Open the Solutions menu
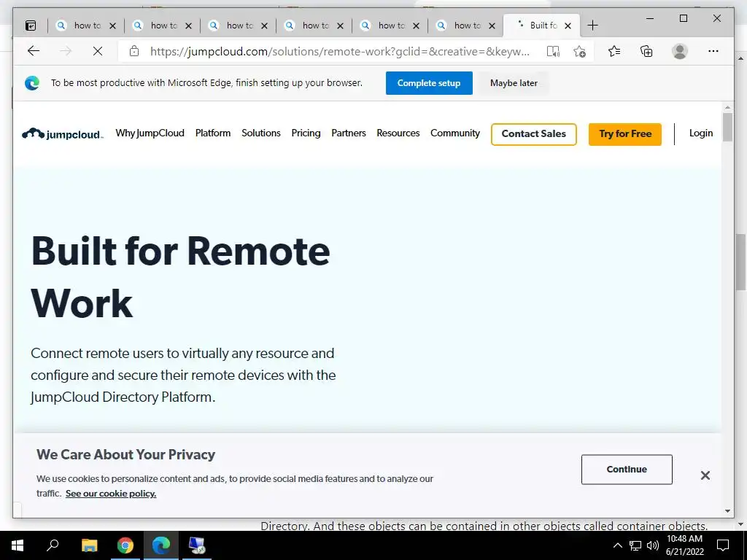This screenshot has width=747, height=560. [261, 133]
